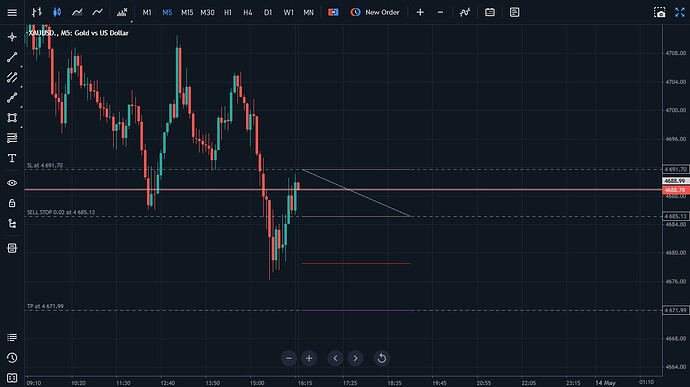This screenshot has width=690, height=387.
Task: Select the Fibonacci levels tool
Action: [x=12, y=138]
